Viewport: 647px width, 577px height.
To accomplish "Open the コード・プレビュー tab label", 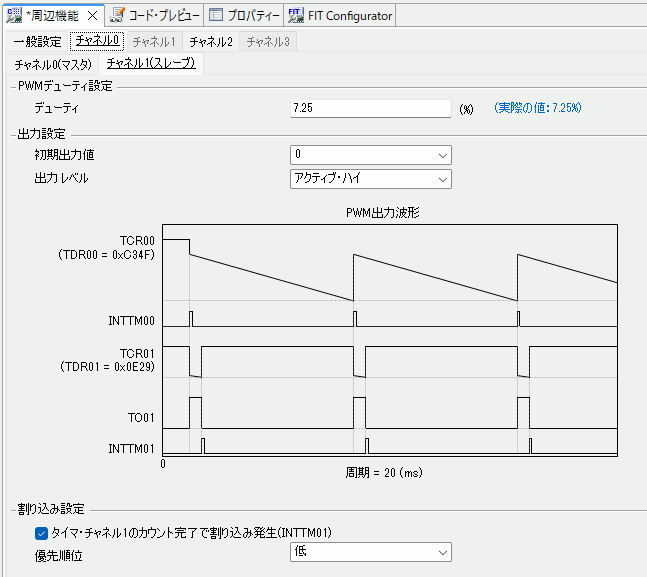I will tap(163, 15).
